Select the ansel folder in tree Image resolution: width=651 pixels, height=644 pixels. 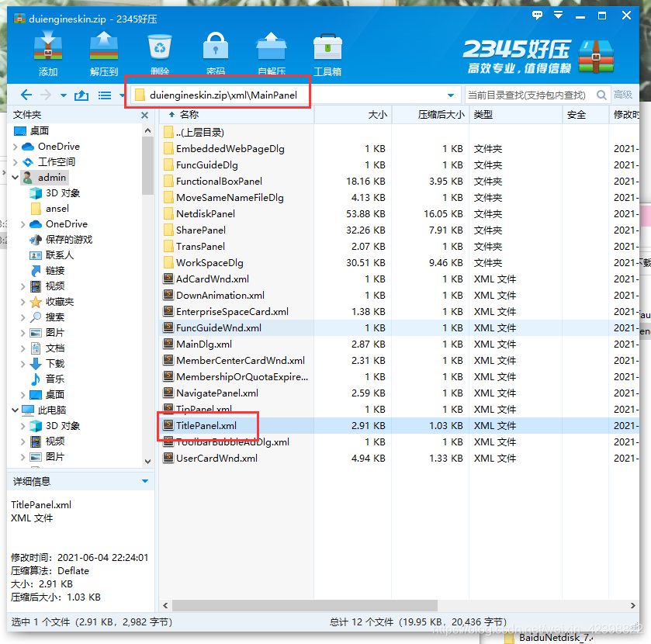57,209
